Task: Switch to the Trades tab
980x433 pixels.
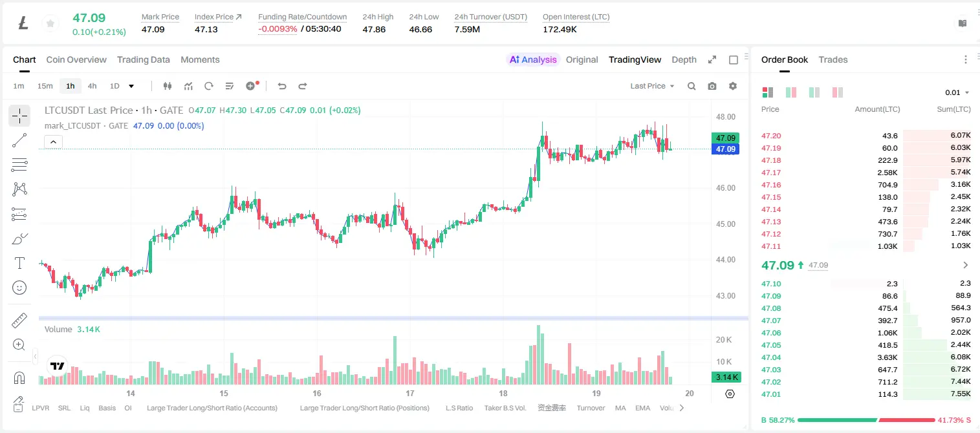Action: click(x=833, y=59)
